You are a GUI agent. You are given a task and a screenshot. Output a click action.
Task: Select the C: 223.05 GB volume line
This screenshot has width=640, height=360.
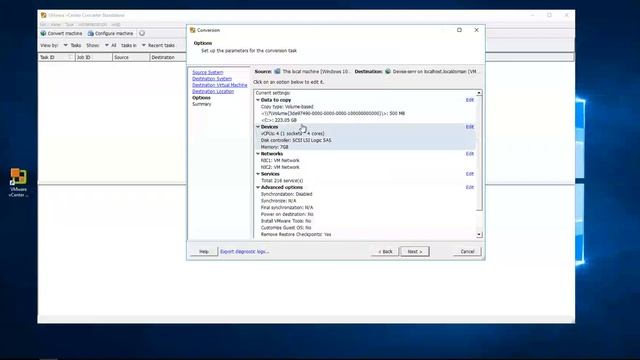279,120
